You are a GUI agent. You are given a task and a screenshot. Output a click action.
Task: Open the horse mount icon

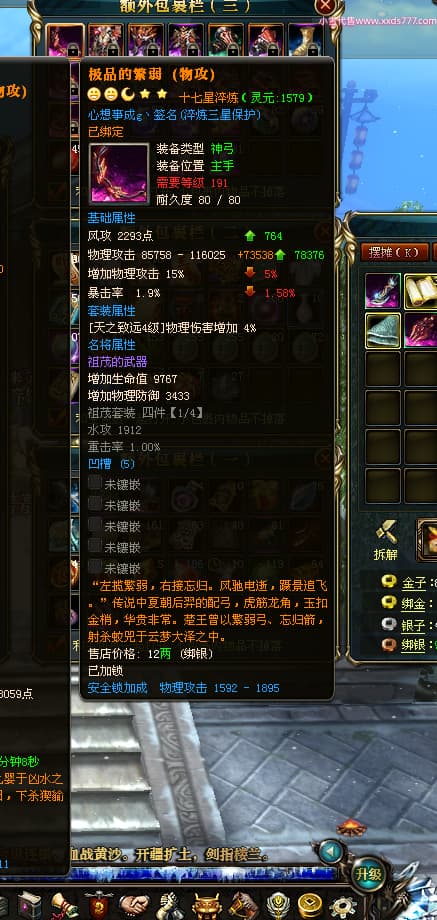(x=243, y=906)
